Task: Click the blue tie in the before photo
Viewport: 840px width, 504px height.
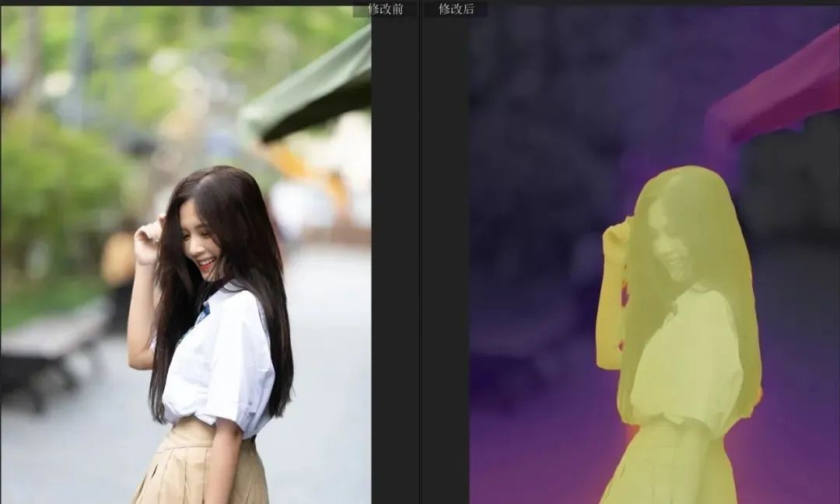Action: pyautogui.click(x=201, y=314)
